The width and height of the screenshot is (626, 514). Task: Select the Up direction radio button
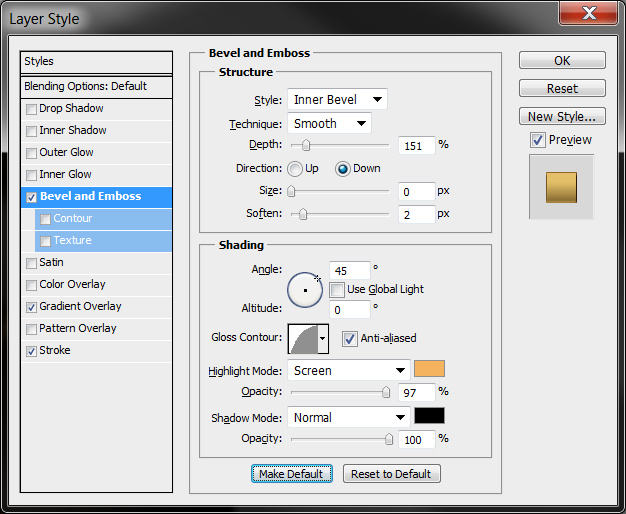click(296, 169)
